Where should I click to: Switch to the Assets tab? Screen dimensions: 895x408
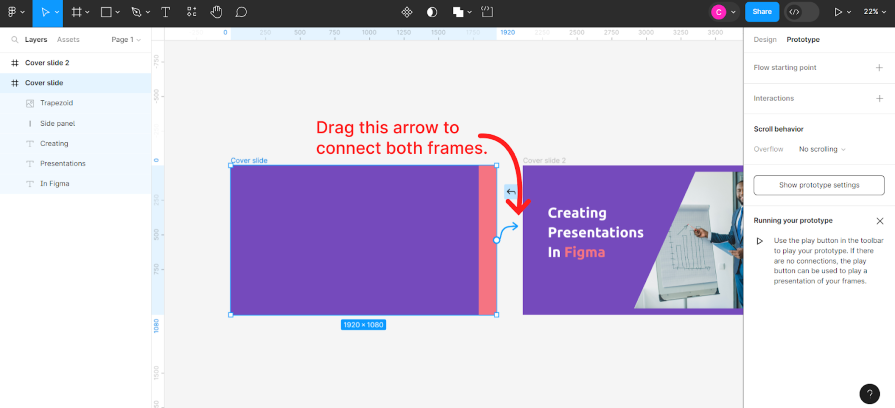click(x=68, y=40)
